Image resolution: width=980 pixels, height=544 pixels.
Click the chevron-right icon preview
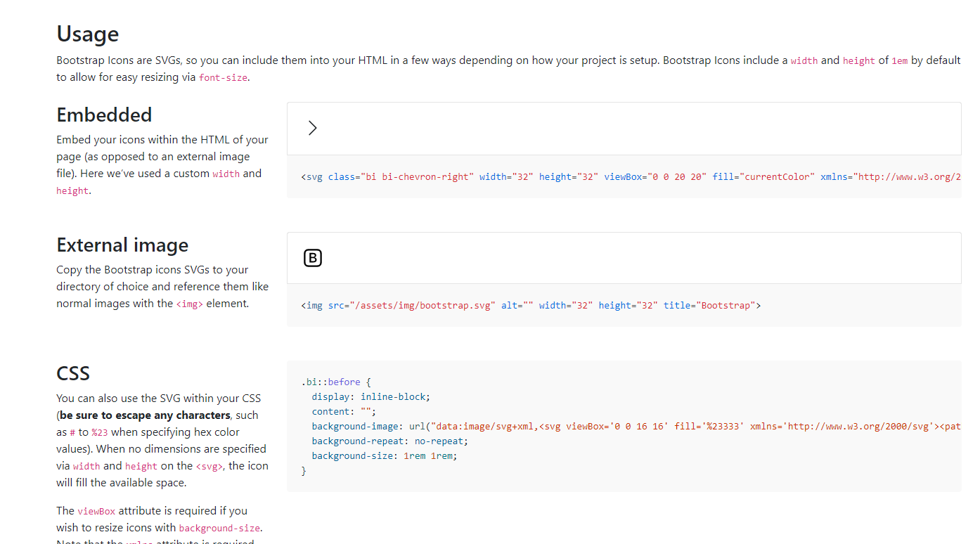(x=312, y=127)
